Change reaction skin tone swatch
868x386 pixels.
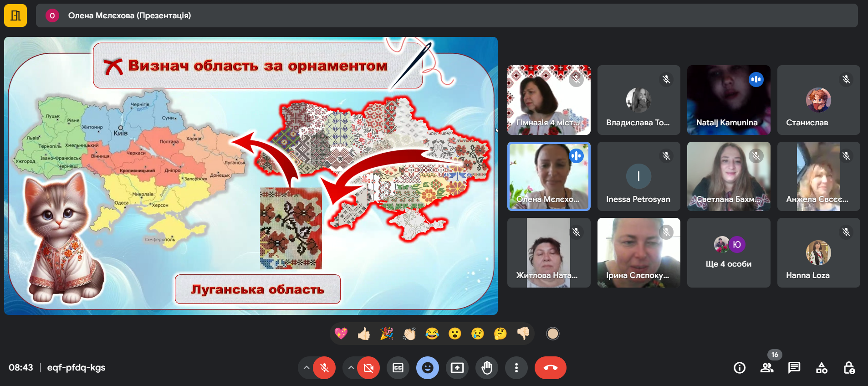click(x=552, y=334)
